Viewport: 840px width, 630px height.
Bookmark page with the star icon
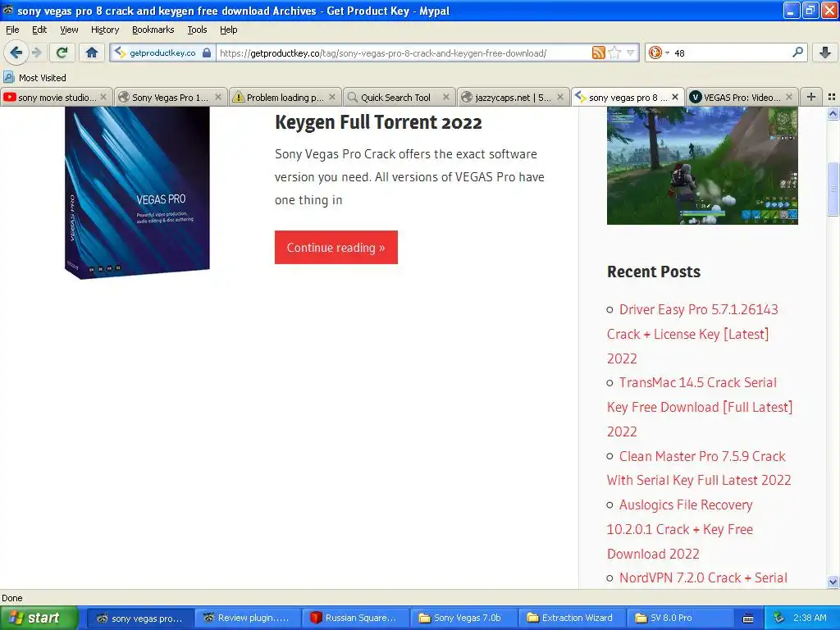click(x=614, y=52)
